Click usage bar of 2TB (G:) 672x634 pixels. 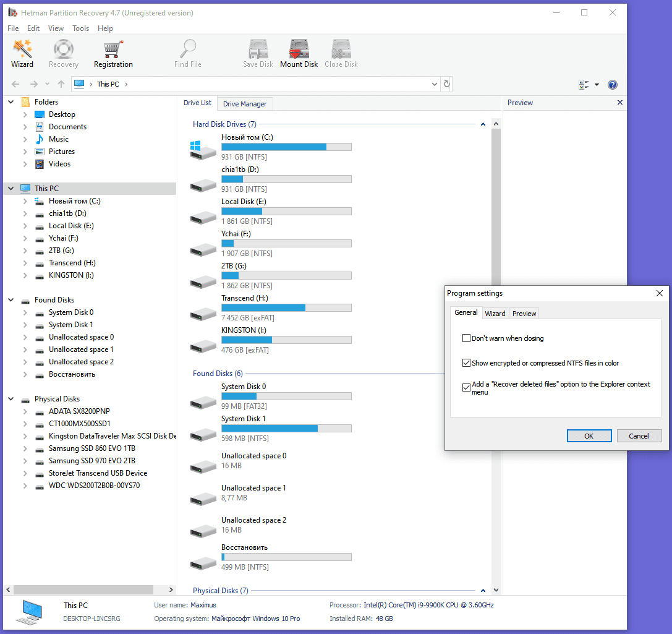[286, 276]
